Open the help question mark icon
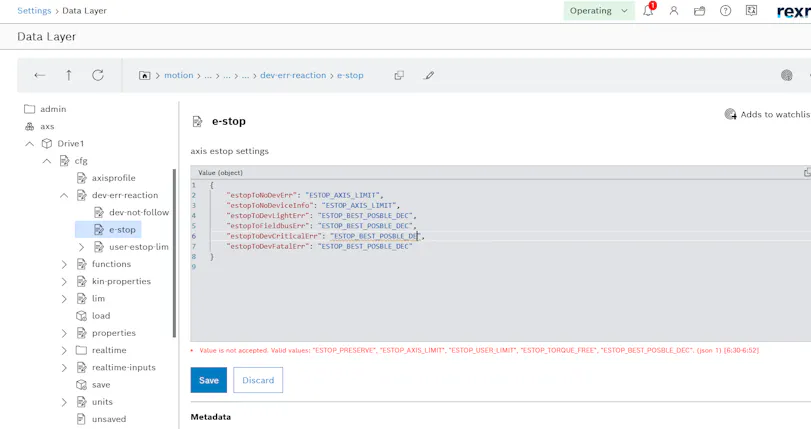The image size is (811, 429). (x=726, y=10)
